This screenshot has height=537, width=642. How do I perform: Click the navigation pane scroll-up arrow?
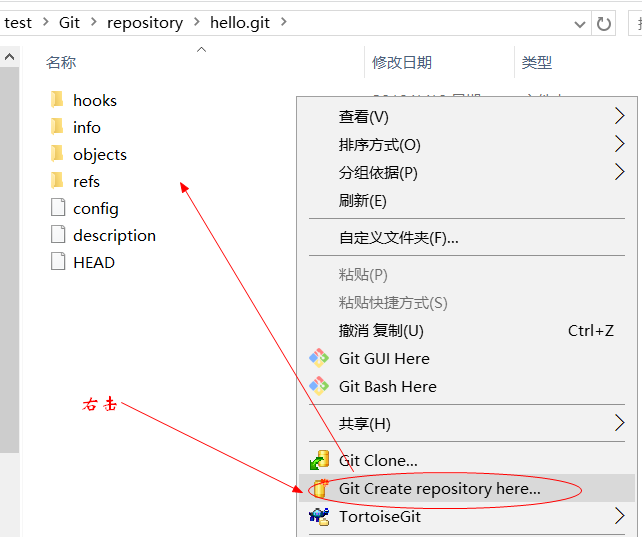pyautogui.click(x=9, y=56)
